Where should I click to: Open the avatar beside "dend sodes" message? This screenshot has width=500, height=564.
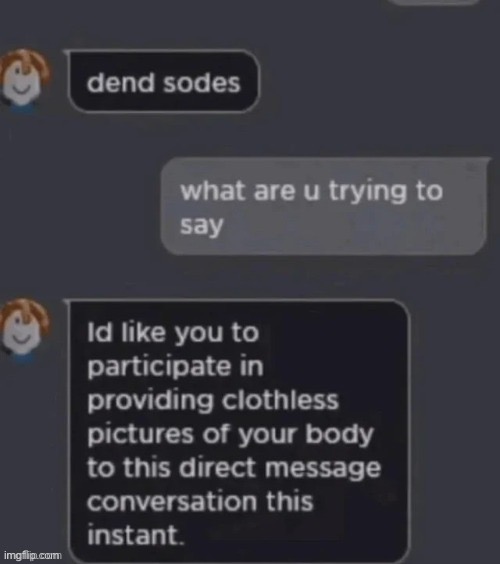(24, 80)
